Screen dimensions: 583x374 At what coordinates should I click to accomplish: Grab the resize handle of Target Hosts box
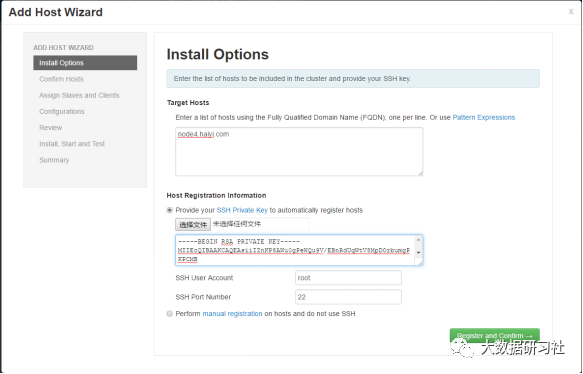tap(420, 173)
